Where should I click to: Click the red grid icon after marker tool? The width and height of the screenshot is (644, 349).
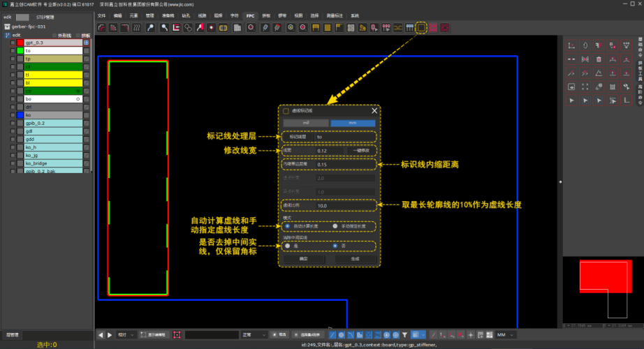[x=433, y=28]
